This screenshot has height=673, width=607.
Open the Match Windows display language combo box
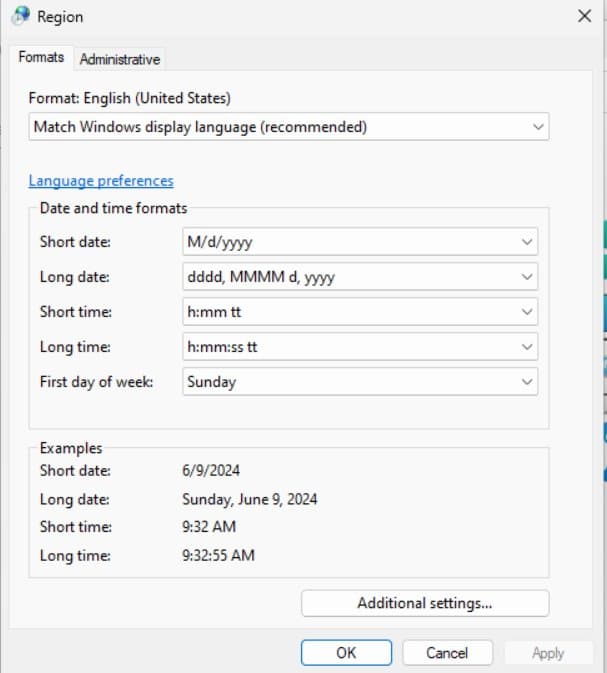289,127
